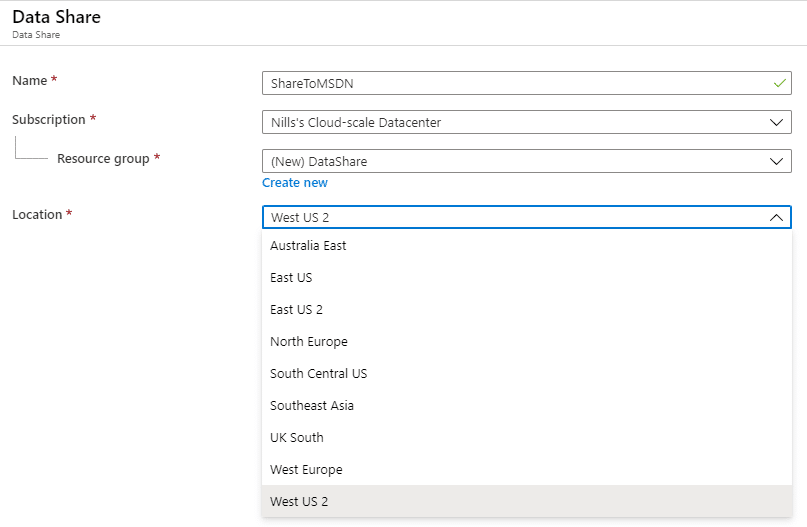Pick West Europe location option
This screenshot has height=527, width=807.
pyautogui.click(x=527, y=469)
